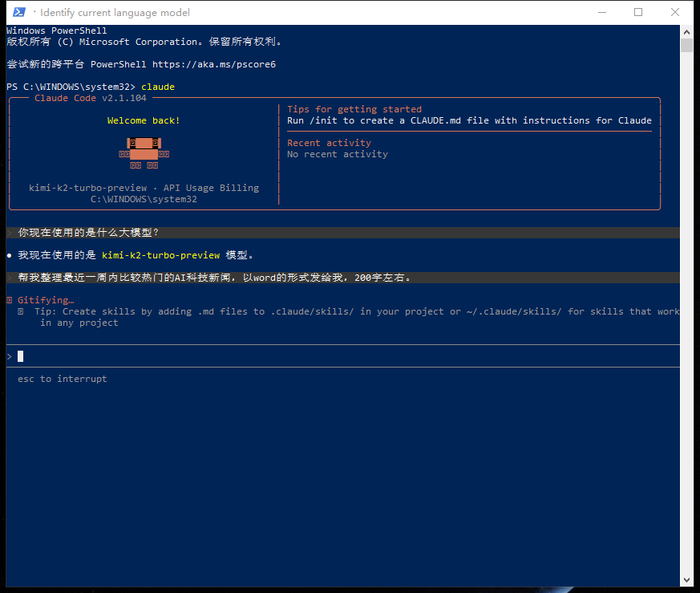This screenshot has height=593, width=700.
Task: Minimize the PowerShell window
Action: pos(602,12)
